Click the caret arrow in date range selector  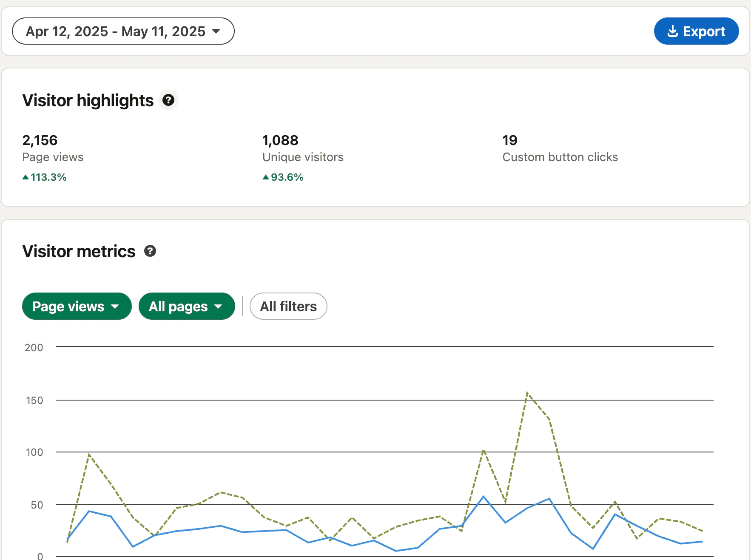216,31
